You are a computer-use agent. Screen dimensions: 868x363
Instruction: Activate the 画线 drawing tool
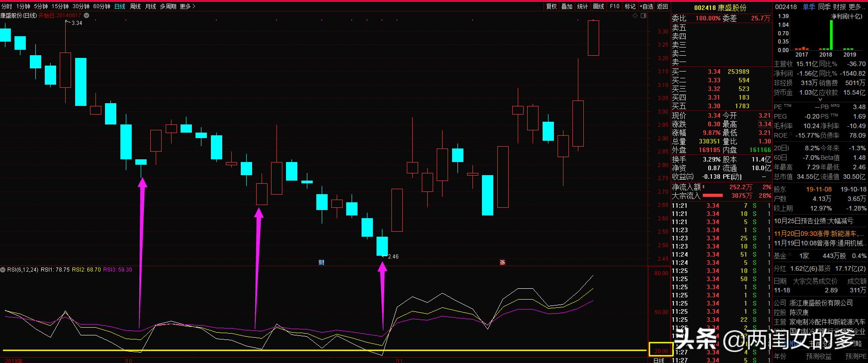click(x=599, y=6)
